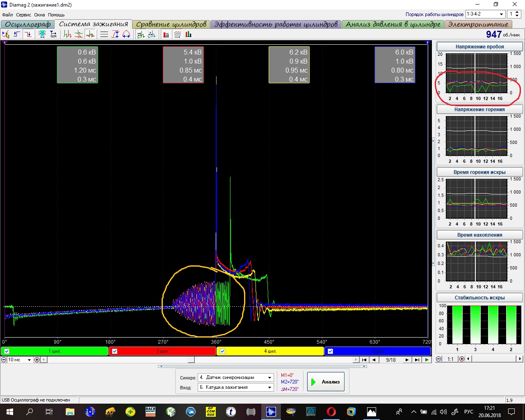Image resolution: width=525 pixels, height=420 pixels.
Task: Toggle cylinder 3 checkbox in the red bar
Action: [115, 351]
